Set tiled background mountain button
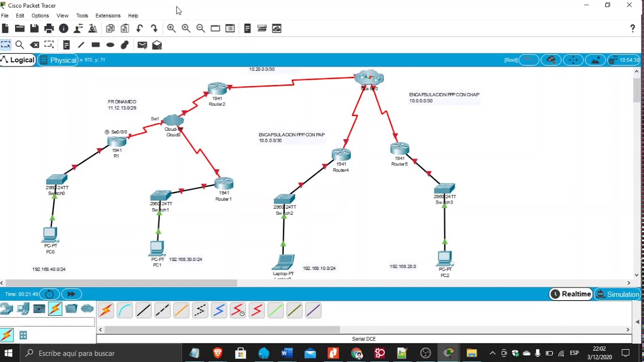 click(x=595, y=60)
